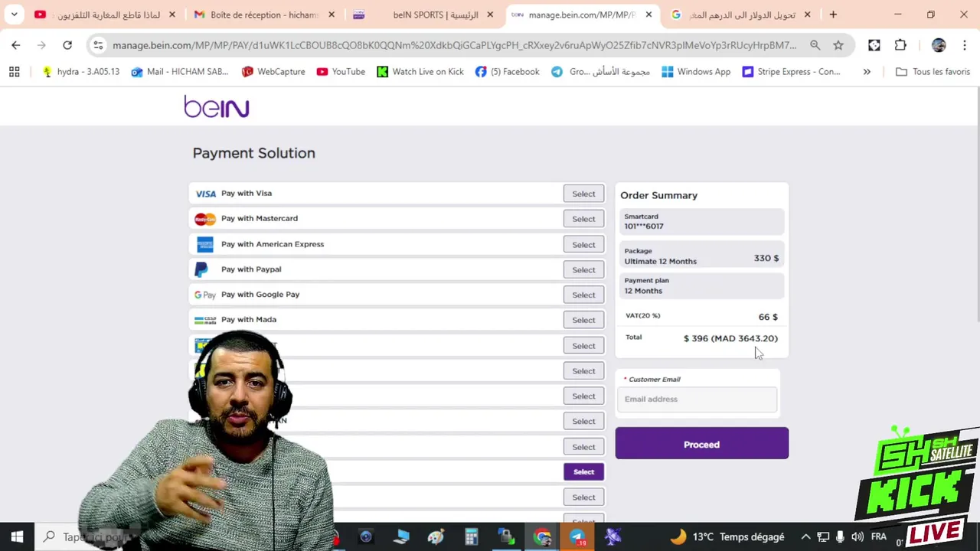Viewport: 980px width, 551px height.
Task: Select Pay with Google Pay
Action: (583, 295)
